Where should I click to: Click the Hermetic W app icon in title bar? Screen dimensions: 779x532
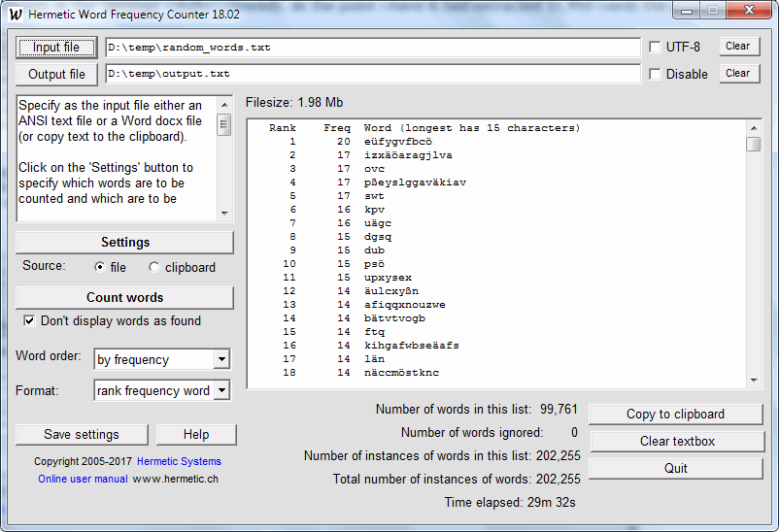[16, 14]
